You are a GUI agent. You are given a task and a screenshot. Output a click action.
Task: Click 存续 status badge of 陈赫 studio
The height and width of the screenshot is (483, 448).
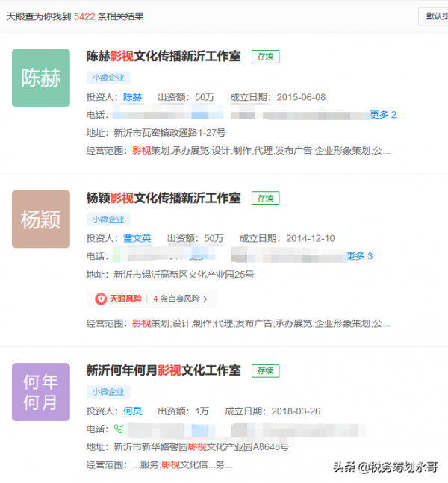pos(265,57)
